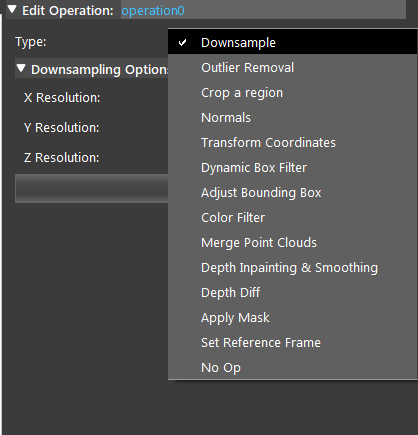This screenshot has height=435, width=418.
Task: Collapse the Downsampling Options section
Action: click(x=21, y=68)
